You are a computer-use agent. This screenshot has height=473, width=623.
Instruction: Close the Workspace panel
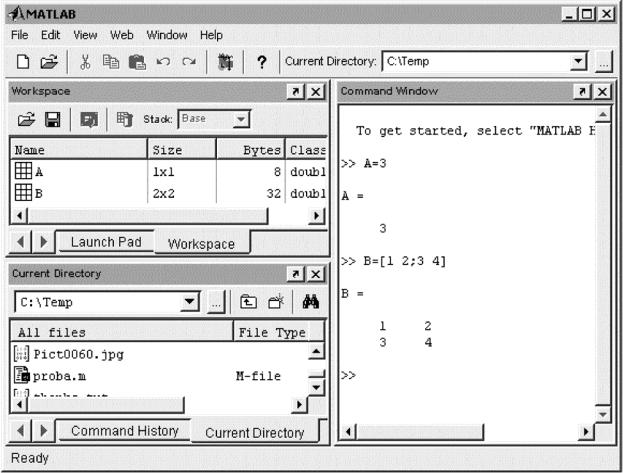tap(316, 92)
